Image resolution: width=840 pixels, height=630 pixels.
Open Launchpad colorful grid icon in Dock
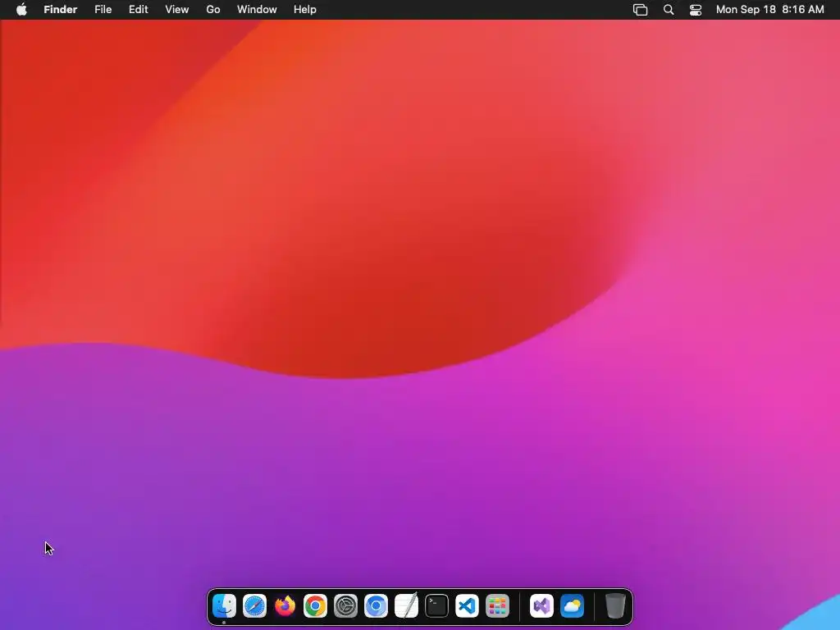tap(497, 606)
